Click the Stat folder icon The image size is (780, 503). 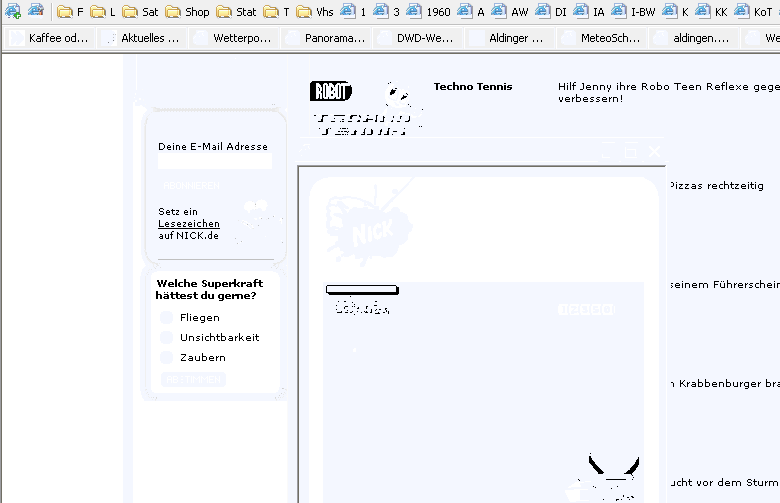pos(224,12)
